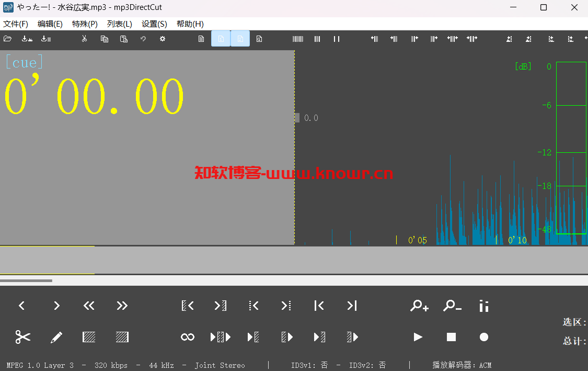
Task: Click the play triangle then hatched-block icon, fifth in row
Action: coord(319,337)
